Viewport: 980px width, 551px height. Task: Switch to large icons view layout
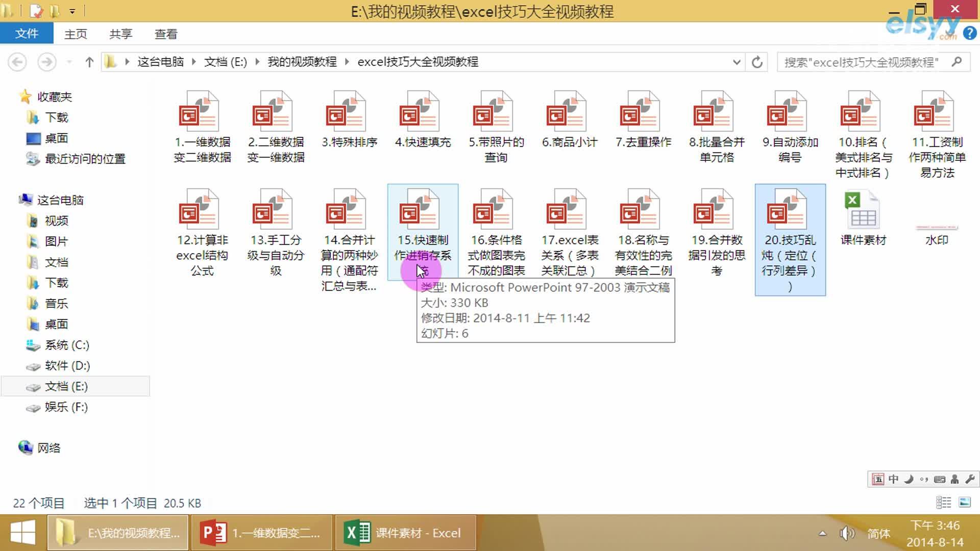965,503
